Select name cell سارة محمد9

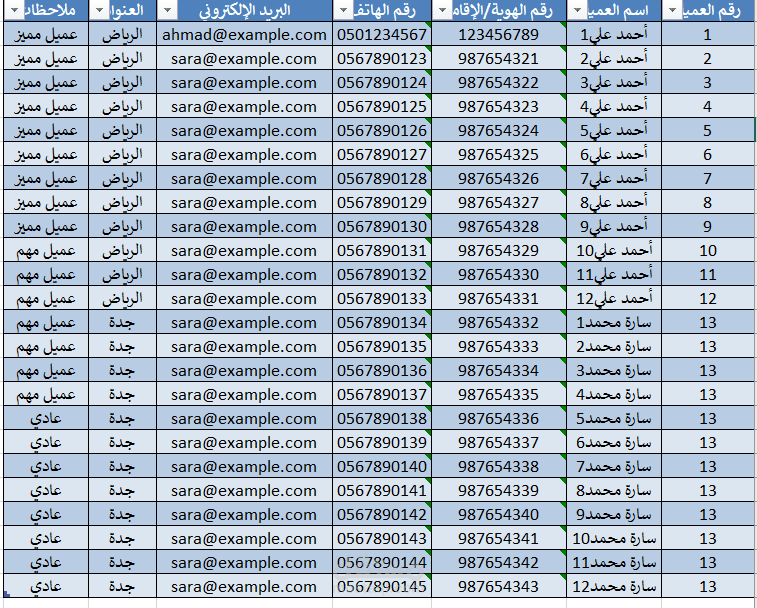[614, 514]
